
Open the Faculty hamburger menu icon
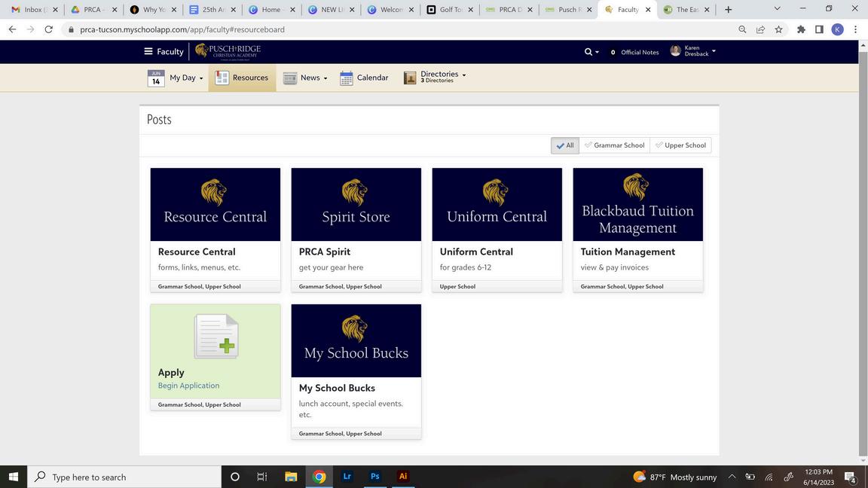(x=148, y=51)
